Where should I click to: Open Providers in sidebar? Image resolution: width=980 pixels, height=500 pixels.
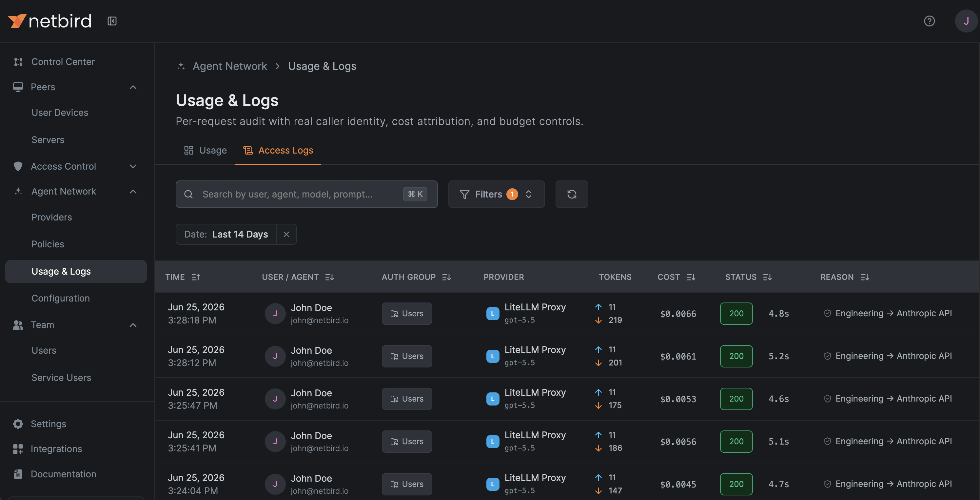[x=52, y=217]
